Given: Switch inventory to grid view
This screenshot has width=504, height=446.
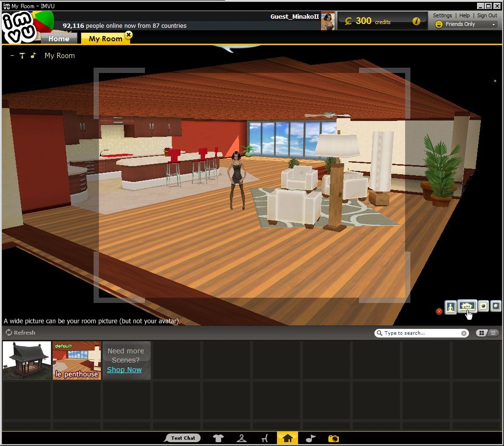Looking at the screenshot, I should [x=481, y=333].
